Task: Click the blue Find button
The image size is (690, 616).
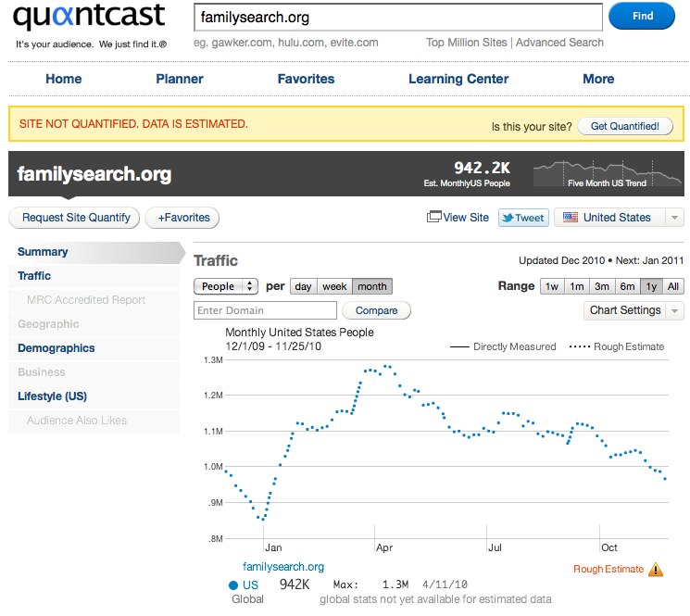Action: [x=642, y=17]
